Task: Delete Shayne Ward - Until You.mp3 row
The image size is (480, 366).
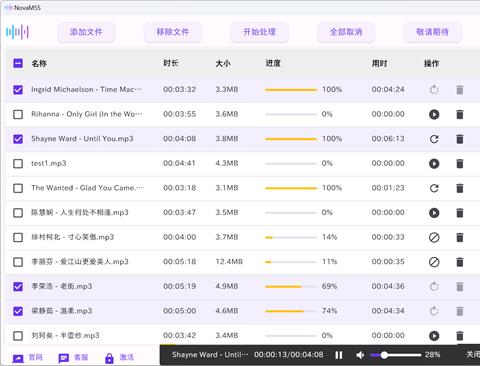Action: pyautogui.click(x=460, y=139)
